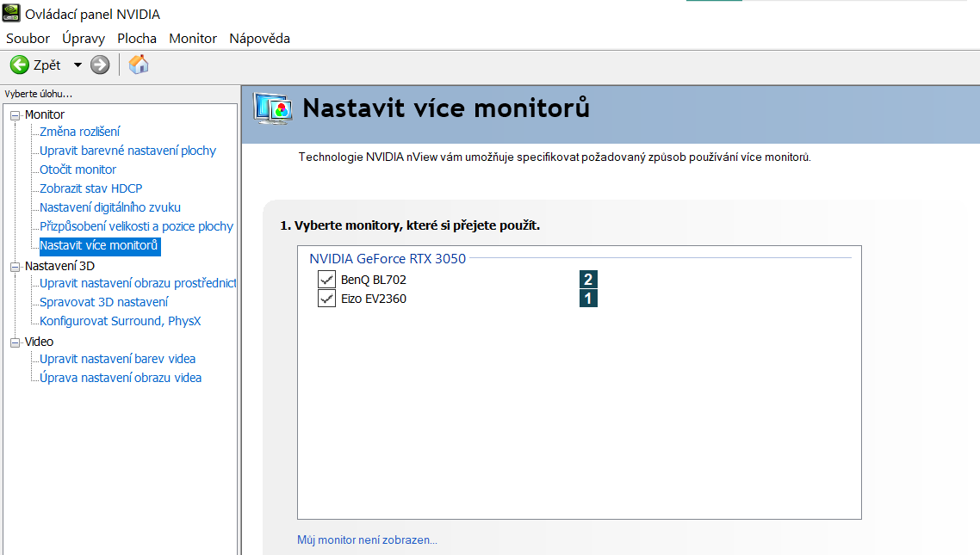Open the Nápověda menu
The width and height of the screenshot is (980, 555).
click(259, 38)
